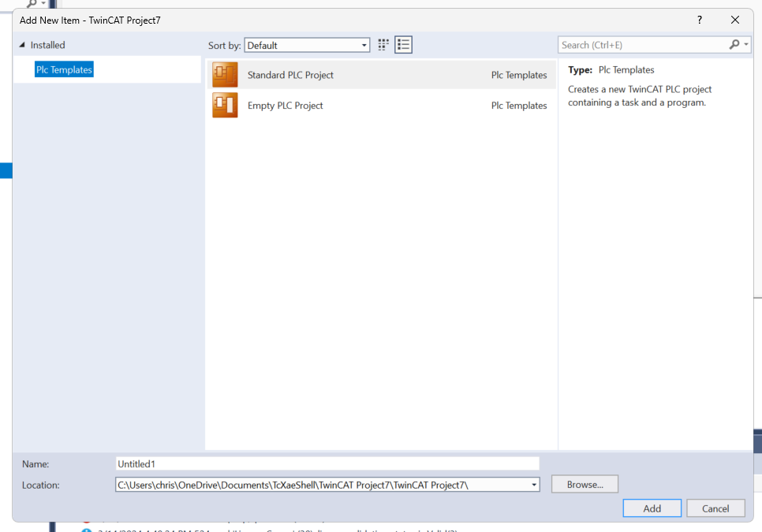Select the Empty PLC Project text
762x532 pixels.
[285, 106]
